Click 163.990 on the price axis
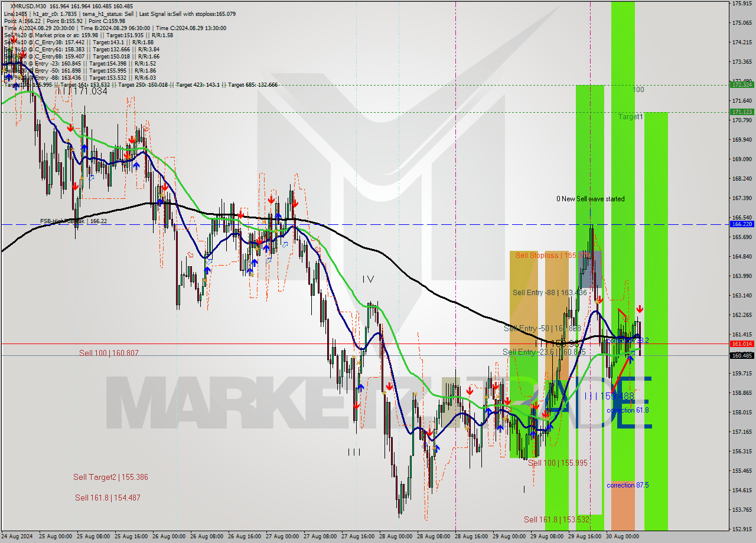Screen dimensions: 756x543 click(x=742, y=276)
